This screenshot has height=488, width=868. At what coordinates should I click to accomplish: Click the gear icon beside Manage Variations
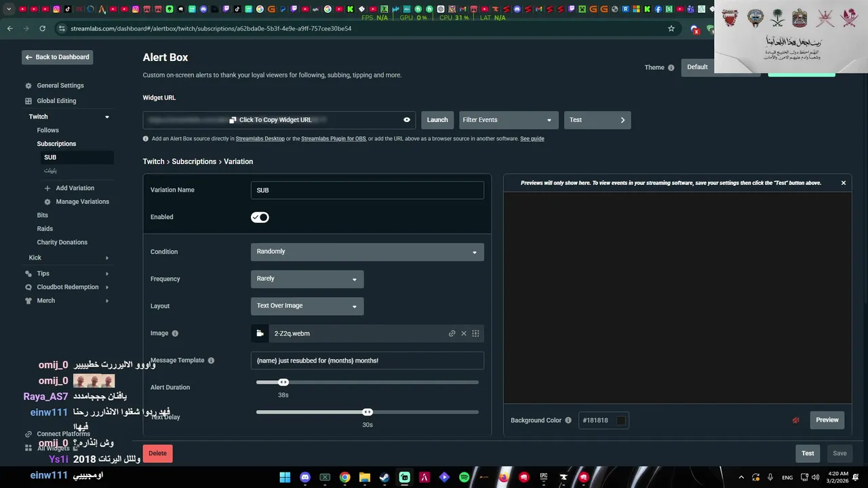pos(47,202)
